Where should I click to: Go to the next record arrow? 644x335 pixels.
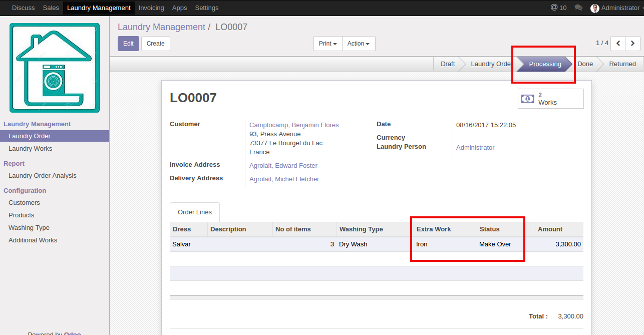click(x=633, y=44)
